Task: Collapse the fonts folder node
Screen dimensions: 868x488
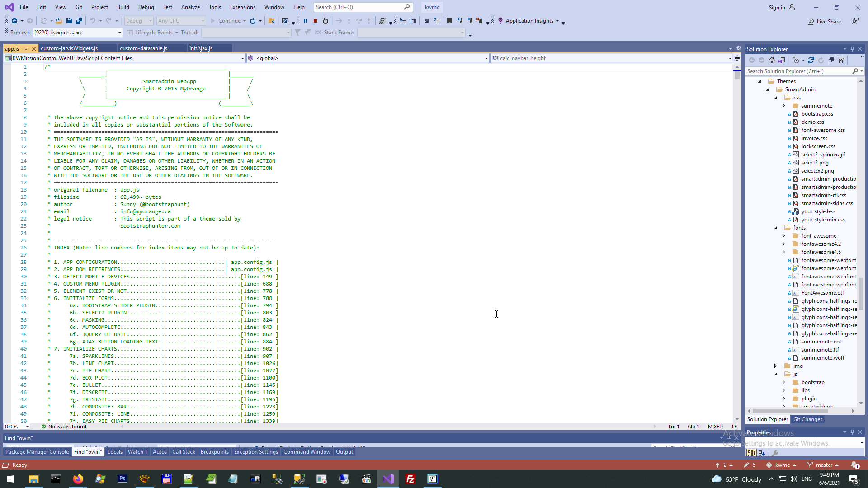Action: pyautogui.click(x=776, y=228)
